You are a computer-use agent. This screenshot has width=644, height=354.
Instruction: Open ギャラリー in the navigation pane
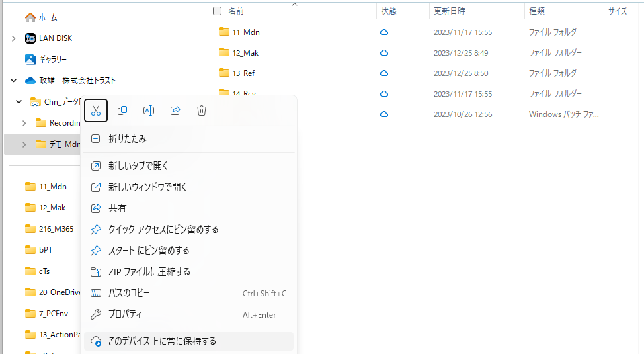coord(52,60)
